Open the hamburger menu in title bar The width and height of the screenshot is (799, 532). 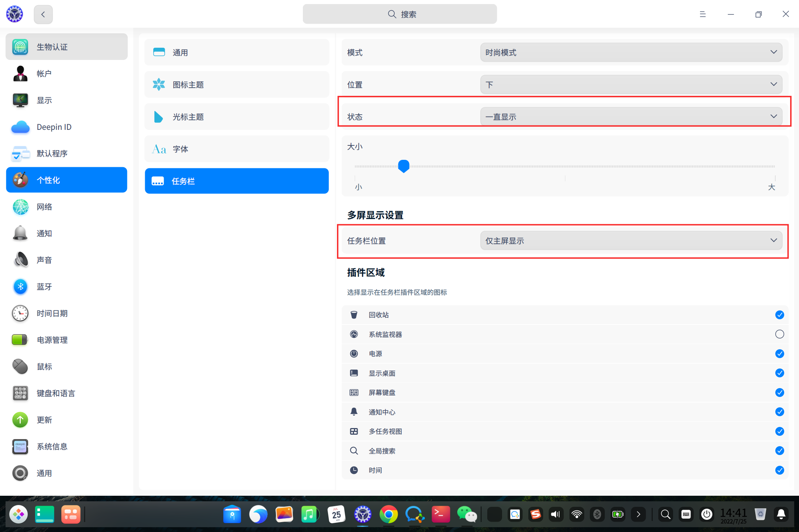point(702,14)
